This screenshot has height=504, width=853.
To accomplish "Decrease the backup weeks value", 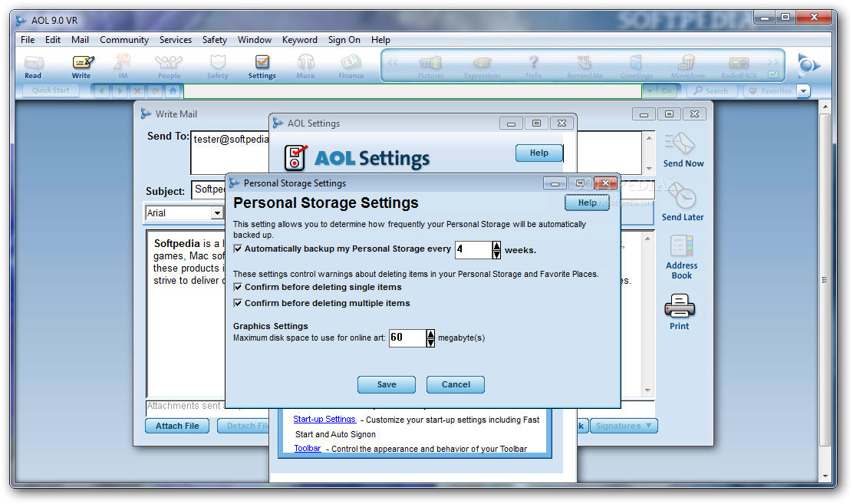I will tap(496, 255).
